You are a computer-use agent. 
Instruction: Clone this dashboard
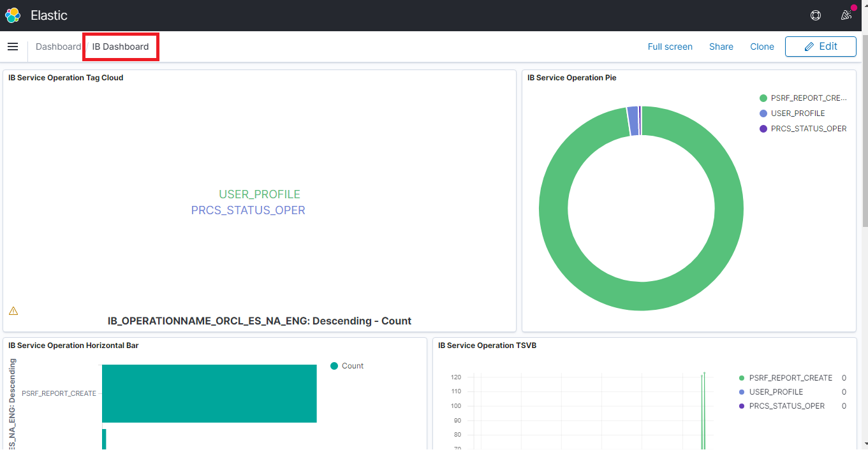coord(761,47)
